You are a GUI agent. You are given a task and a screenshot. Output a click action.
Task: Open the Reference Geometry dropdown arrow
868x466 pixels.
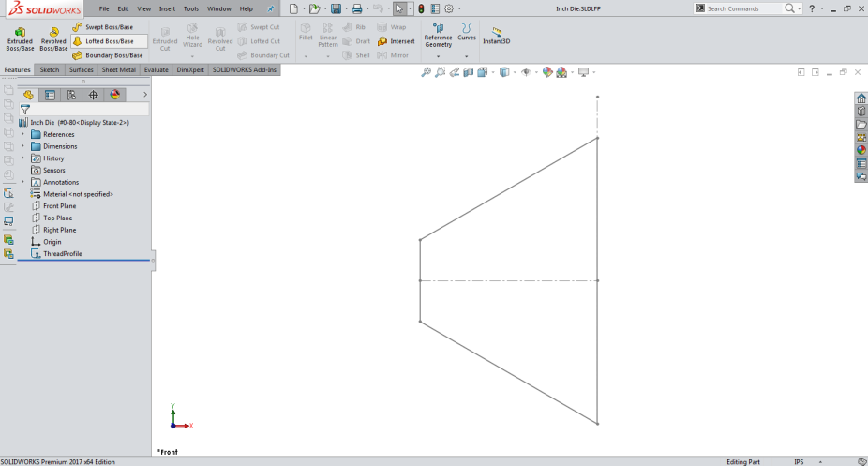[439, 56]
